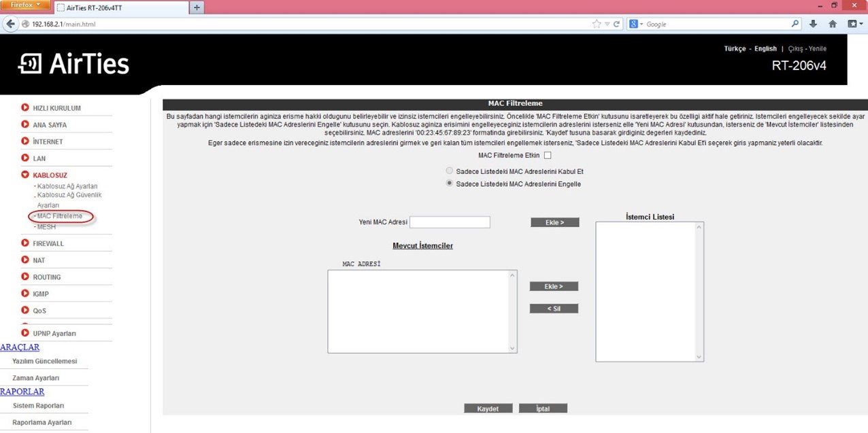Expand the LAN menu arrow
This screenshot has width=868, height=433.
(x=25, y=158)
